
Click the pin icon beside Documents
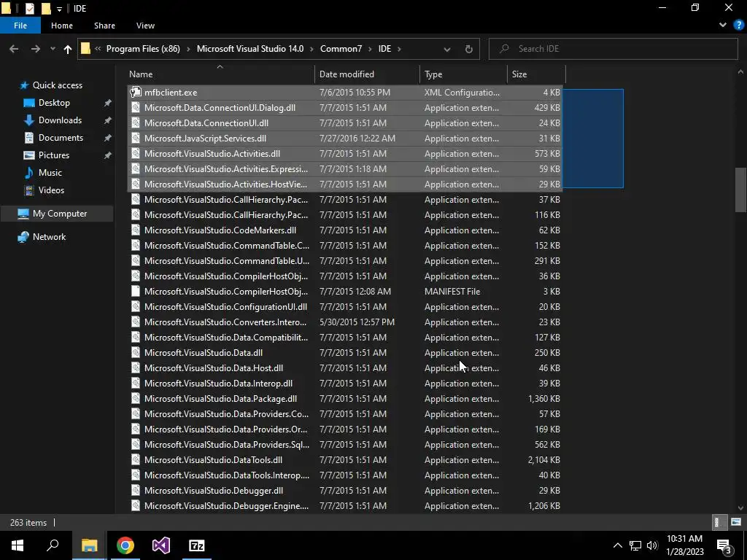108,138
